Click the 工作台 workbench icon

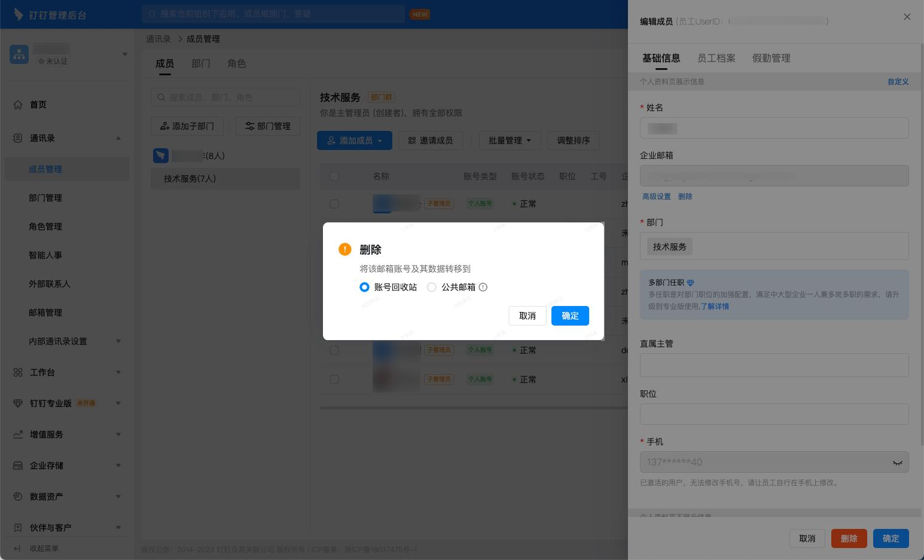[x=18, y=372]
